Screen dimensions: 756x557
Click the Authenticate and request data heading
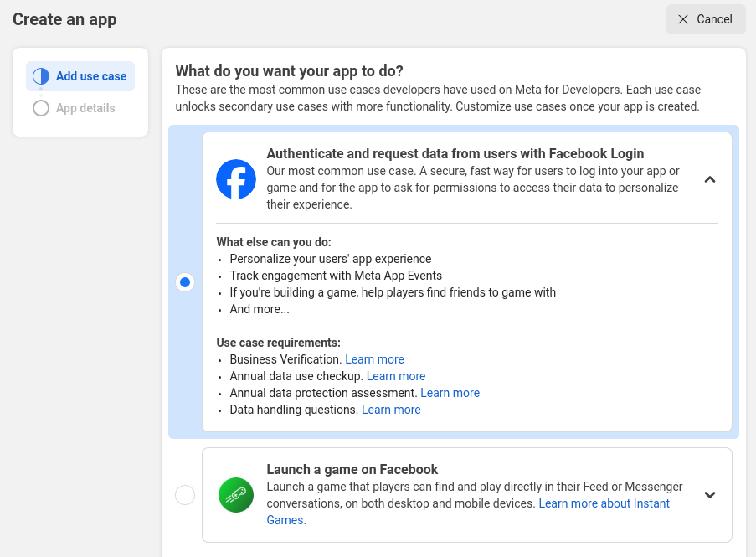(455, 153)
